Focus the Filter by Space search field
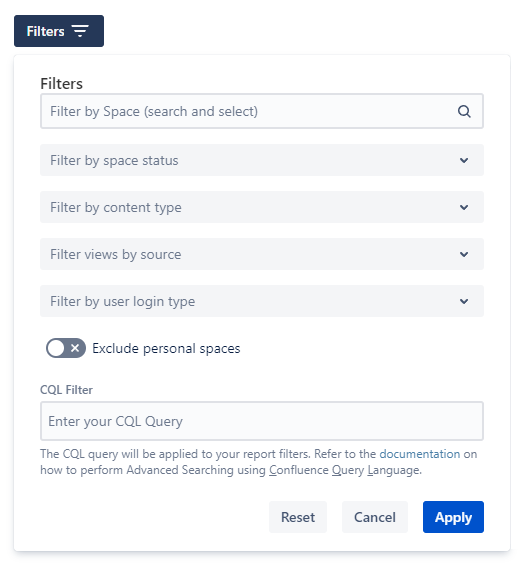The height and width of the screenshot is (565, 524). pyautogui.click(x=262, y=111)
